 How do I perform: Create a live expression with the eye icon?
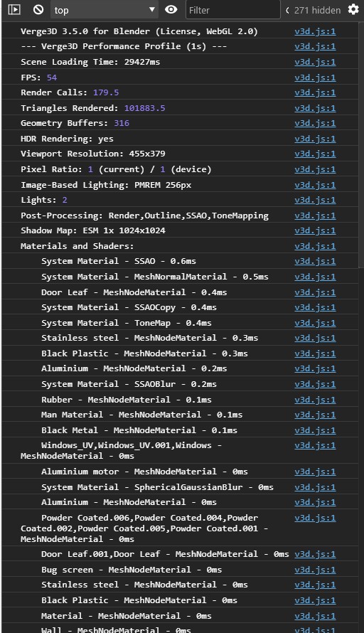[171, 9]
